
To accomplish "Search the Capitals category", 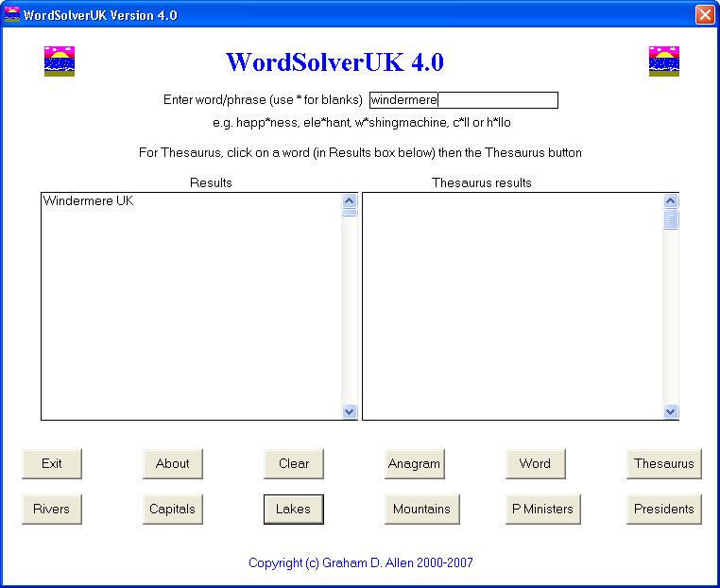I will pyautogui.click(x=173, y=509).
